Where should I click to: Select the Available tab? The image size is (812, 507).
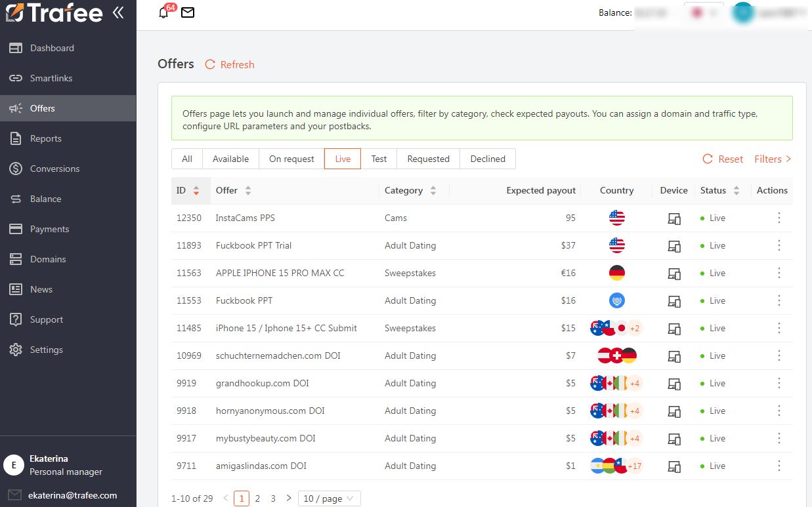(231, 159)
